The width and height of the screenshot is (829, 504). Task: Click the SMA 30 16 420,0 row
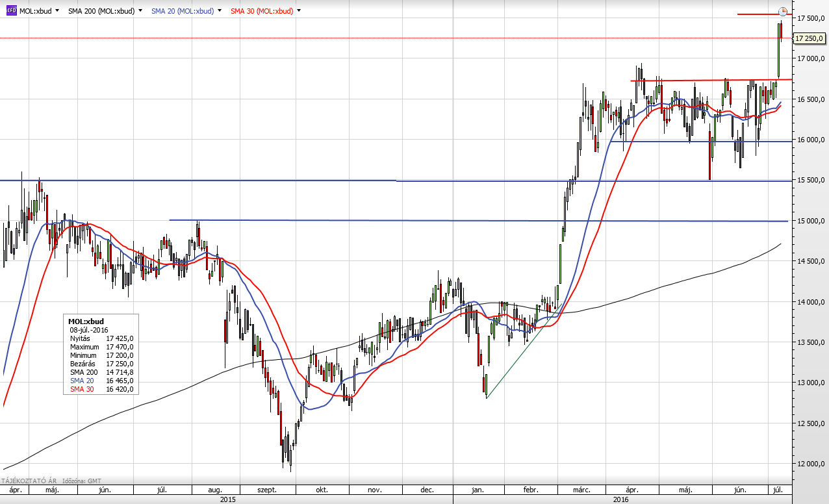coord(101,389)
